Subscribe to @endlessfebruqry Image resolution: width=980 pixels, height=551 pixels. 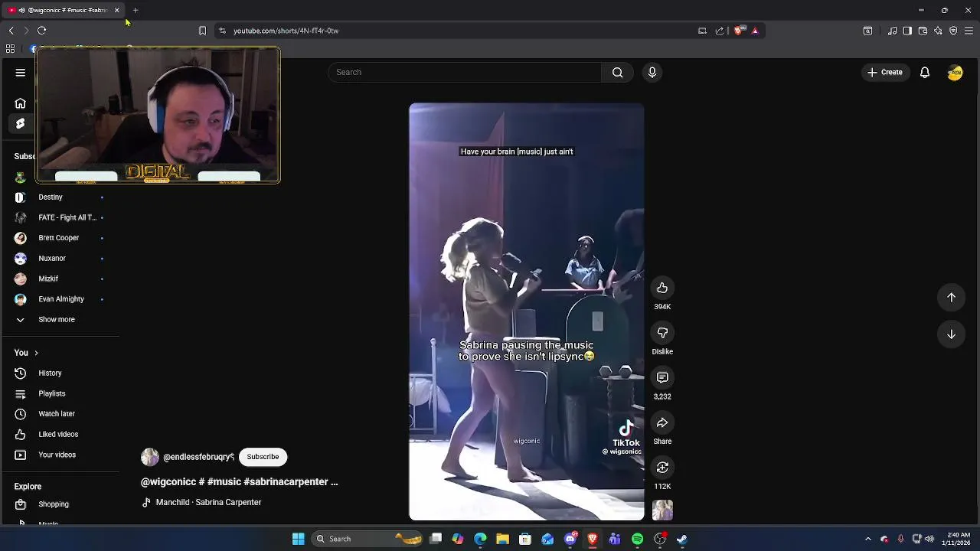point(263,457)
